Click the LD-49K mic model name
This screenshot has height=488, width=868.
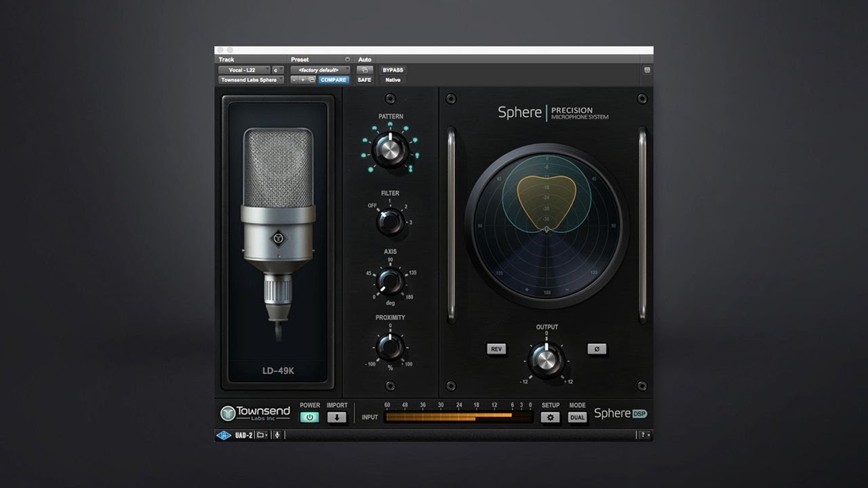tap(278, 371)
